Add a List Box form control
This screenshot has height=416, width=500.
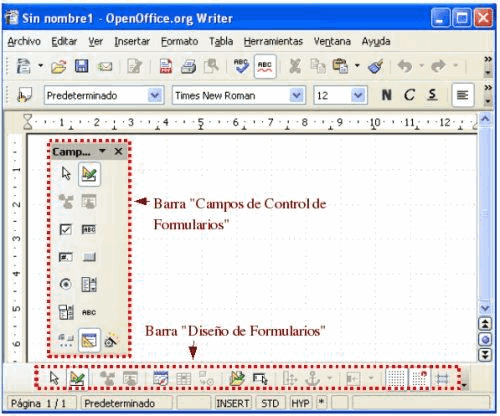[89, 284]
